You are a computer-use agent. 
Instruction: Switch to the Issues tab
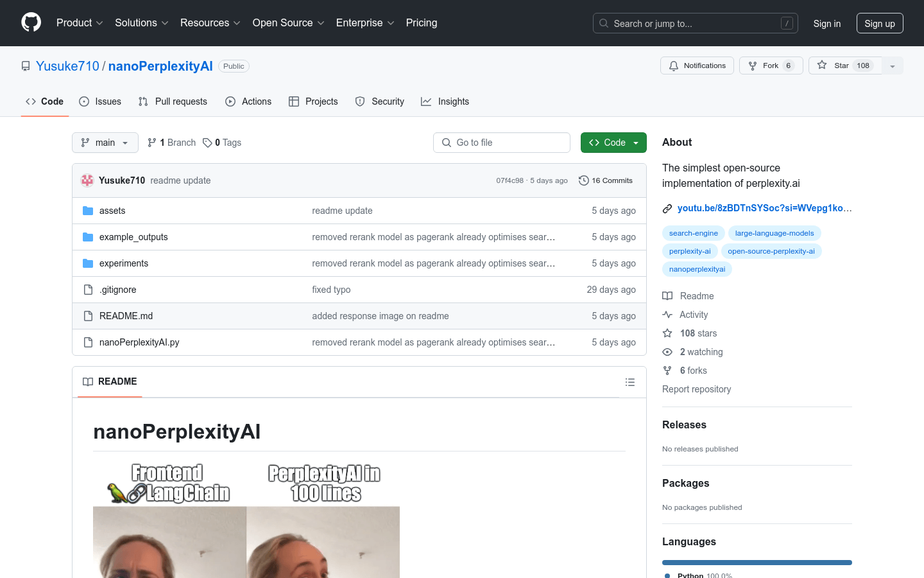(x=100, y=101)
